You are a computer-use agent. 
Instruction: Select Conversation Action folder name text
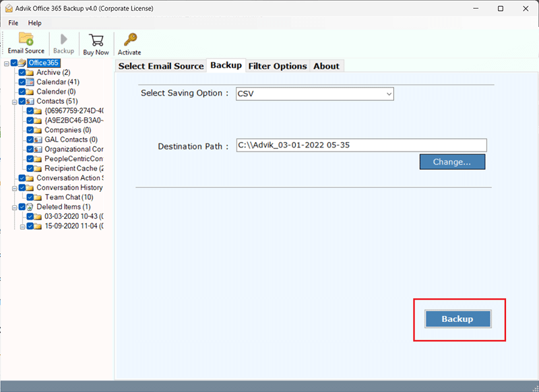(x=70, y=178)
